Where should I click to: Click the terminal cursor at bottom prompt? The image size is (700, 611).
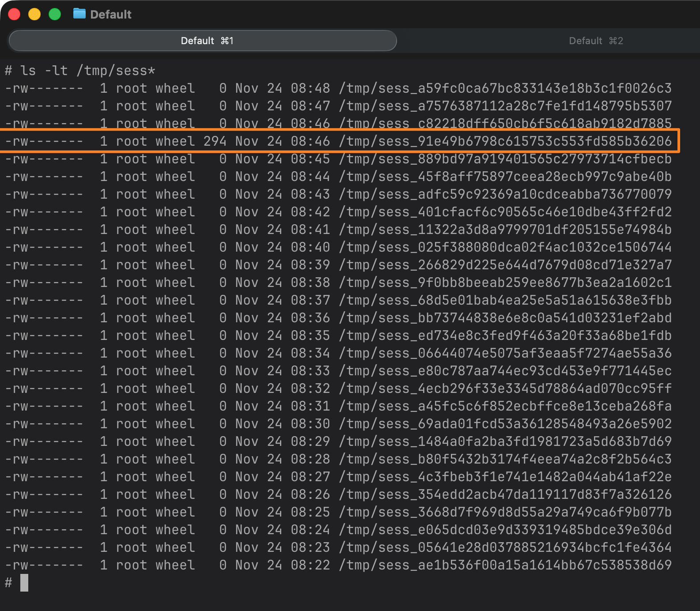24,583
